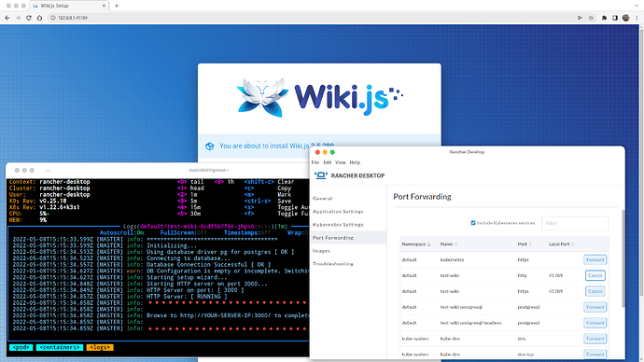644x362 pixels.
Task: Forward the test-wiki-postgresql service
Action: point(595,307)
